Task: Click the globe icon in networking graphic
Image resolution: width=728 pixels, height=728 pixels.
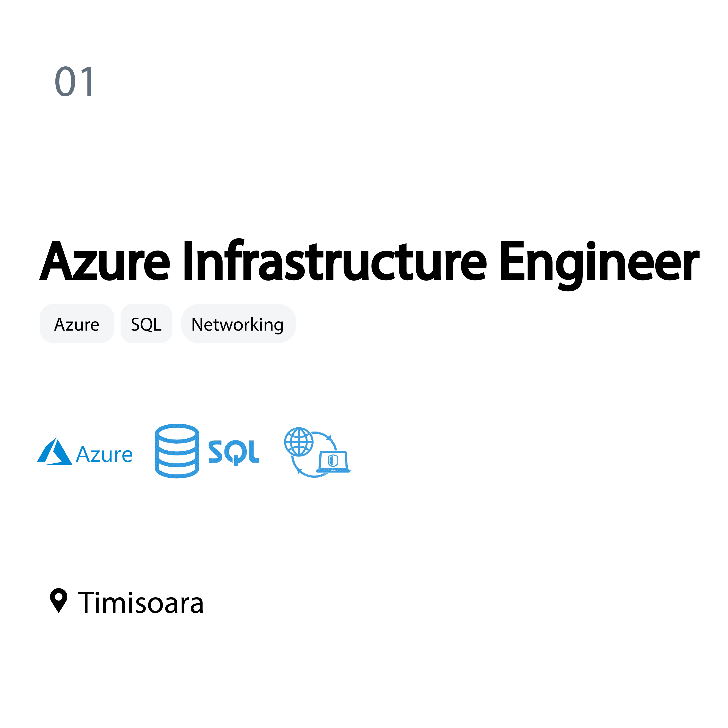Action: (299, 442)
